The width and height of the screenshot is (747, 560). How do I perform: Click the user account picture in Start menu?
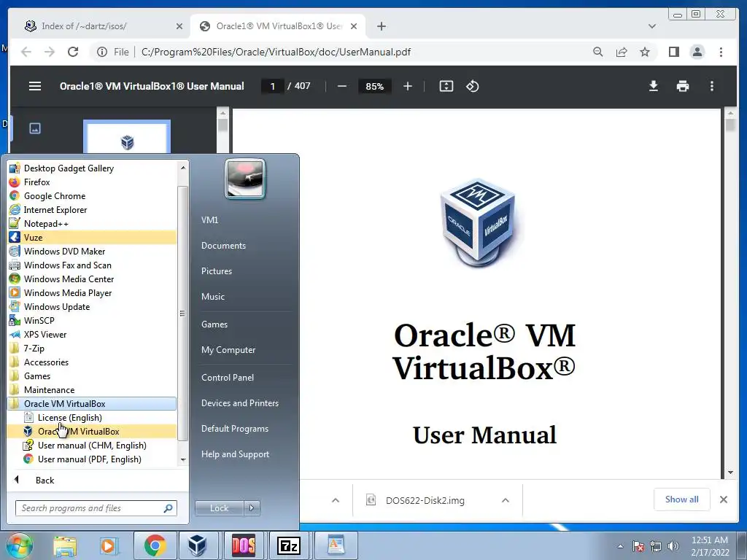[x=245, y=179]
